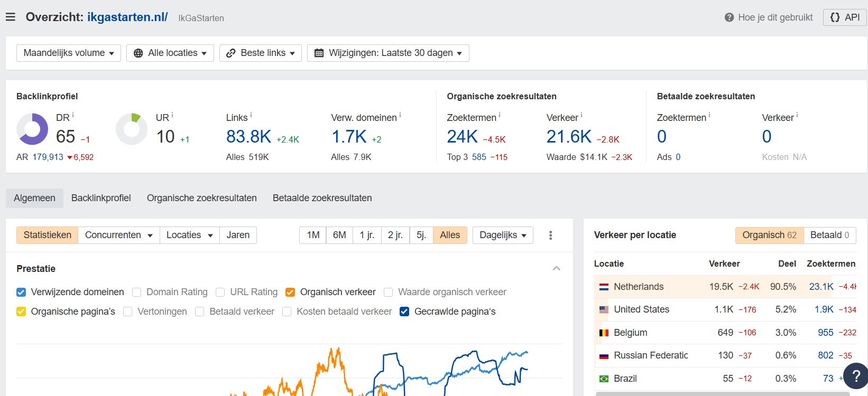Screen dimensions: 868x396
Task: Open the Maandelijks volume dropdown
Action: click(69, 53)
